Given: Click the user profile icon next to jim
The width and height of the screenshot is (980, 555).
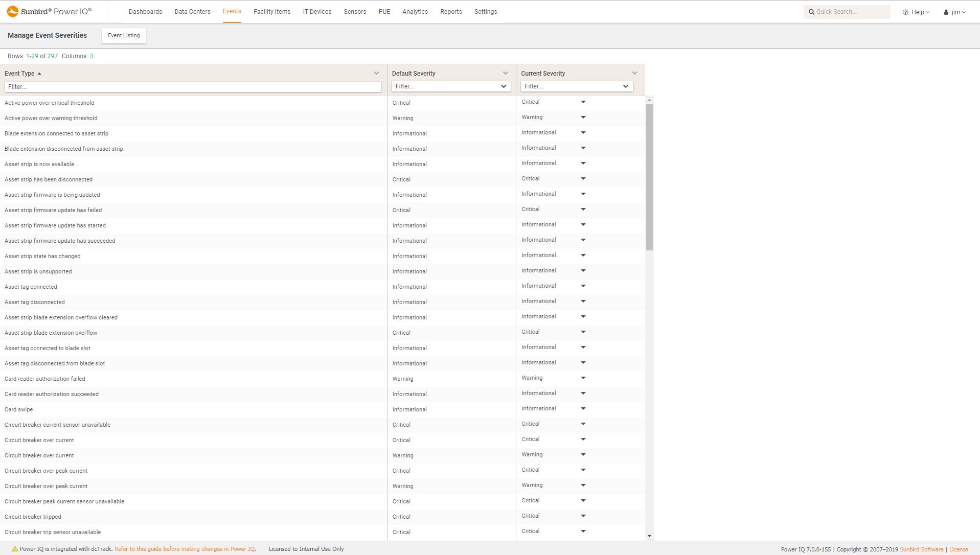Looking at the screenshot, I should pos(945,12).
